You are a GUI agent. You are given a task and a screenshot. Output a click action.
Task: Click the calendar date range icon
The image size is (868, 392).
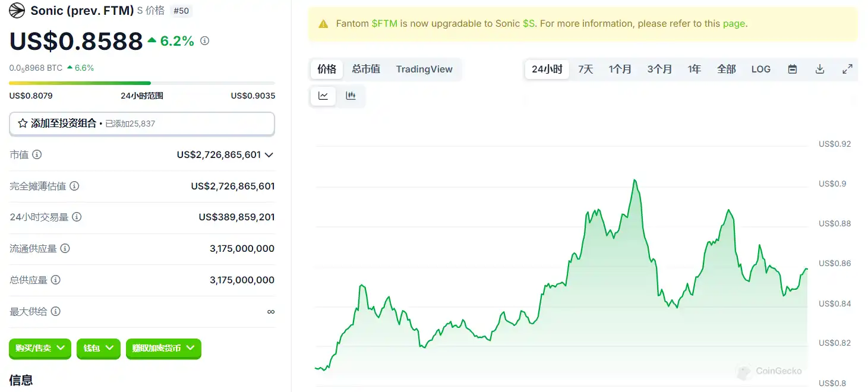(792, 69)
